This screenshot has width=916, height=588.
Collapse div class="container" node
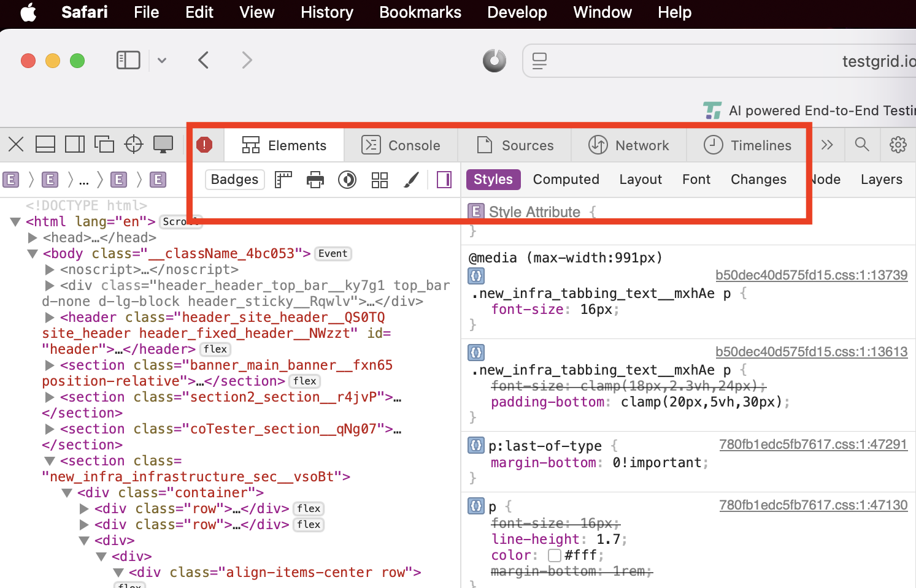(x=67, y=493)
